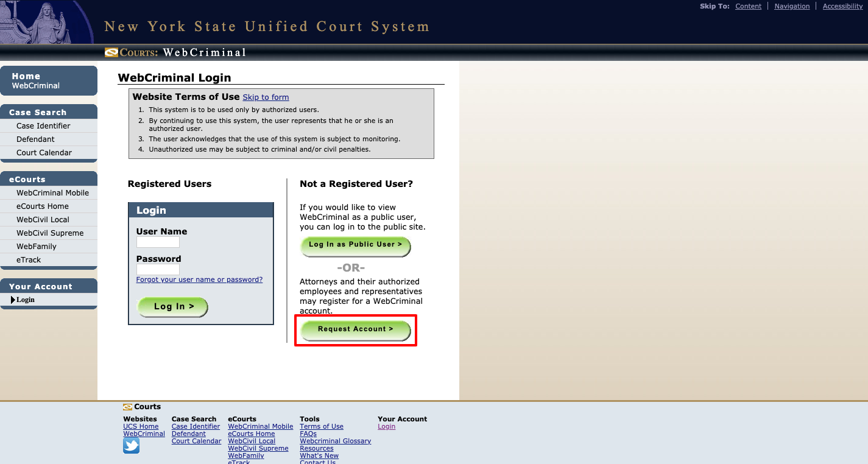Click the Accessibility link in header
868x464 pixels.
pos(843,6)
